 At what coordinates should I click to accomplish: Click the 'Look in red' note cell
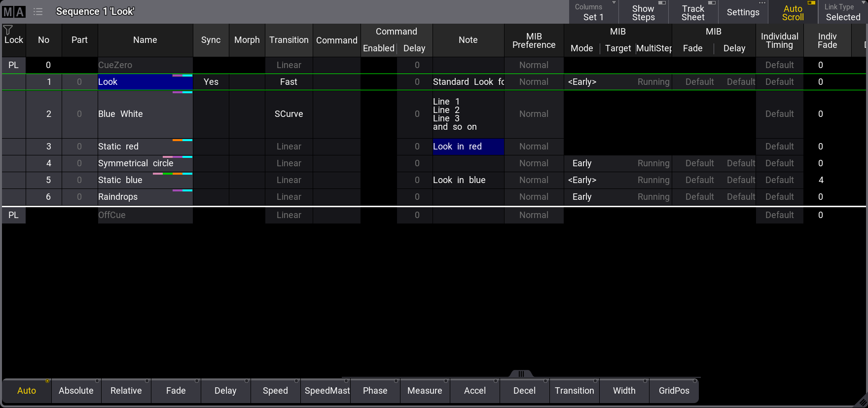point(468,147)
